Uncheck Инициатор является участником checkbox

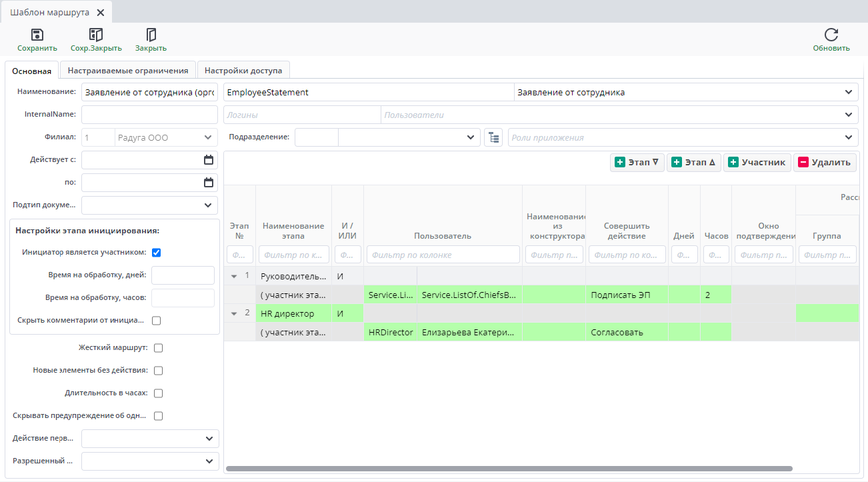[x=157, y=253]
